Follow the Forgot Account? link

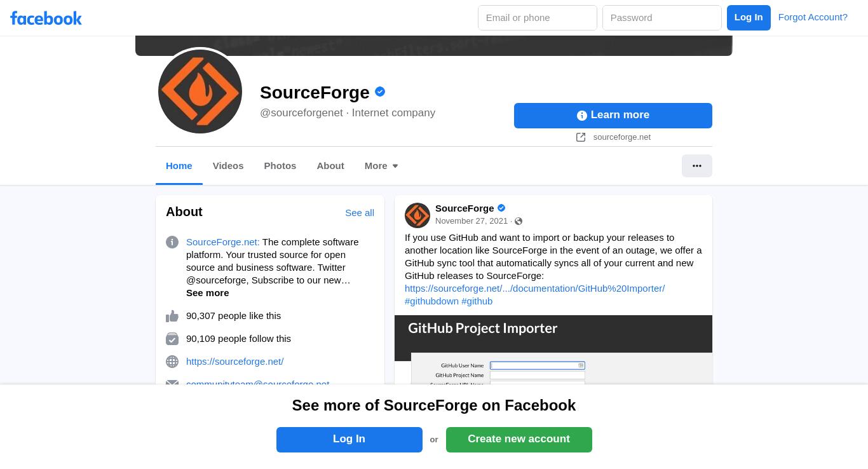[x=813, y=17]
